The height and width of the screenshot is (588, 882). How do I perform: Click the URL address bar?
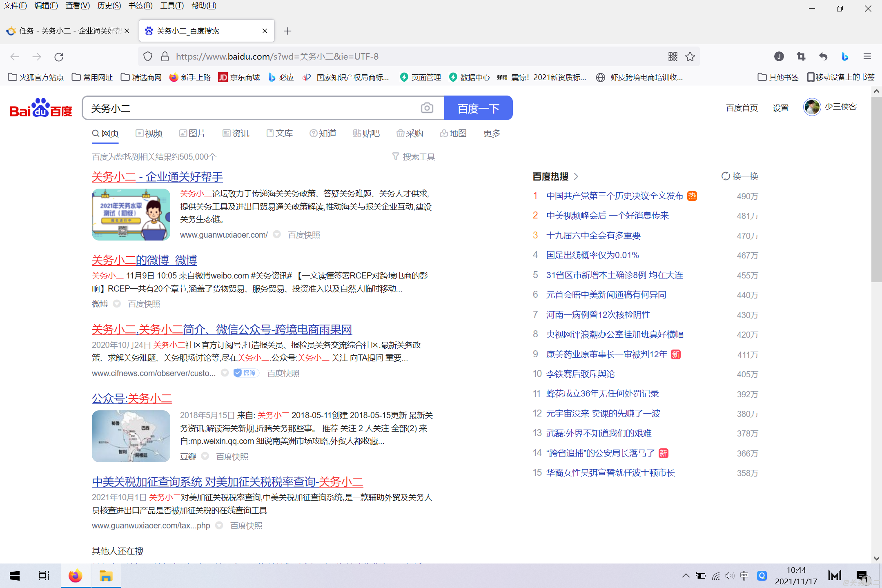[419, 56]
